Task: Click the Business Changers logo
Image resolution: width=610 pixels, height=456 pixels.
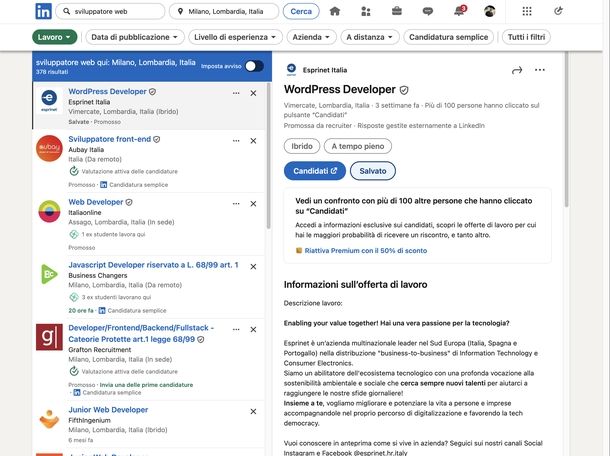Action: point(49,274)
